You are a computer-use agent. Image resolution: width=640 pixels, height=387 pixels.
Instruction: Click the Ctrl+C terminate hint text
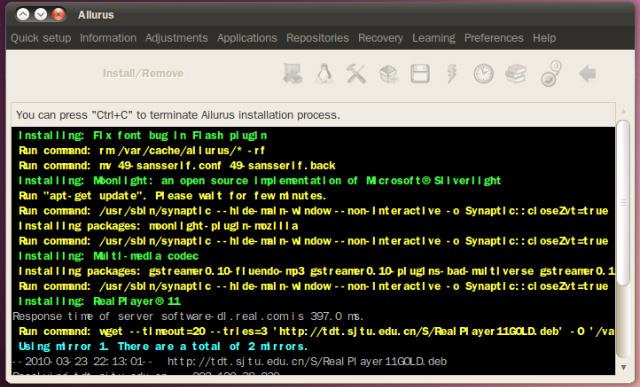pyautogui.click(x=178, y=115)
